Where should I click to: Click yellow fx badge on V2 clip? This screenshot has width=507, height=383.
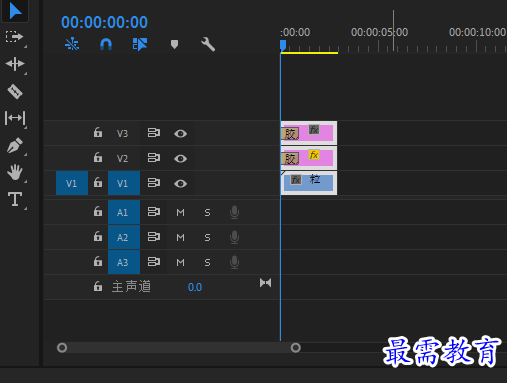(x=314, y=155)
